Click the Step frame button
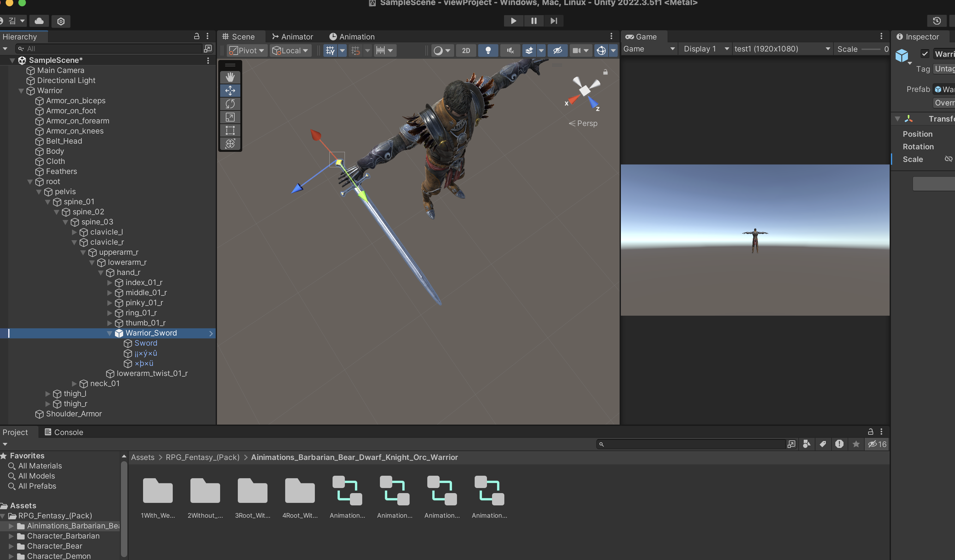 tap(554, 21)
